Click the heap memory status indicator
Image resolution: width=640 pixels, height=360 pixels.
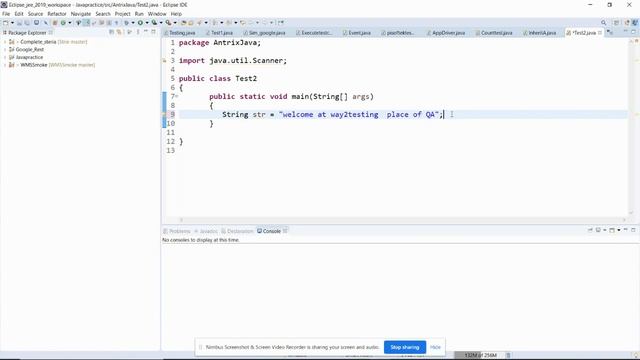click(x=480, y=356)
